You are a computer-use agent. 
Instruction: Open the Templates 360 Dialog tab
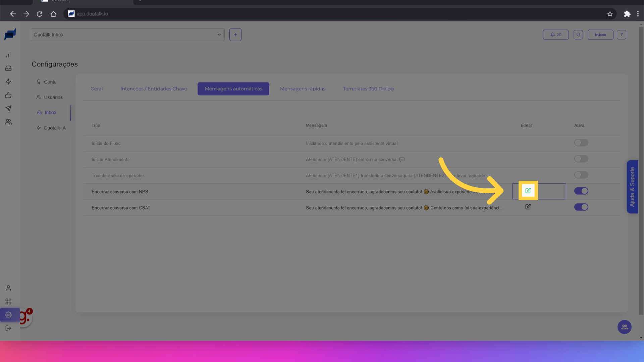pos(368,89)
